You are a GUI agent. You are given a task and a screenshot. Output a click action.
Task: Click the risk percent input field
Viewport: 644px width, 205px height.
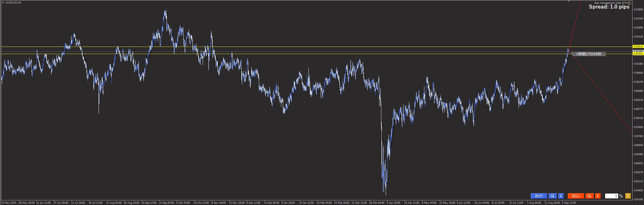pos(611,196)
